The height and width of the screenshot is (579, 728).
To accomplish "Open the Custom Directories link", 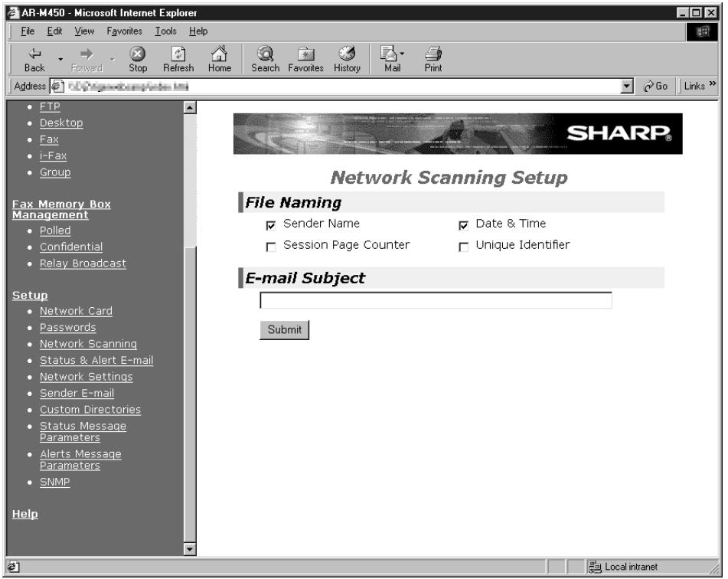I will pos(90,410).
